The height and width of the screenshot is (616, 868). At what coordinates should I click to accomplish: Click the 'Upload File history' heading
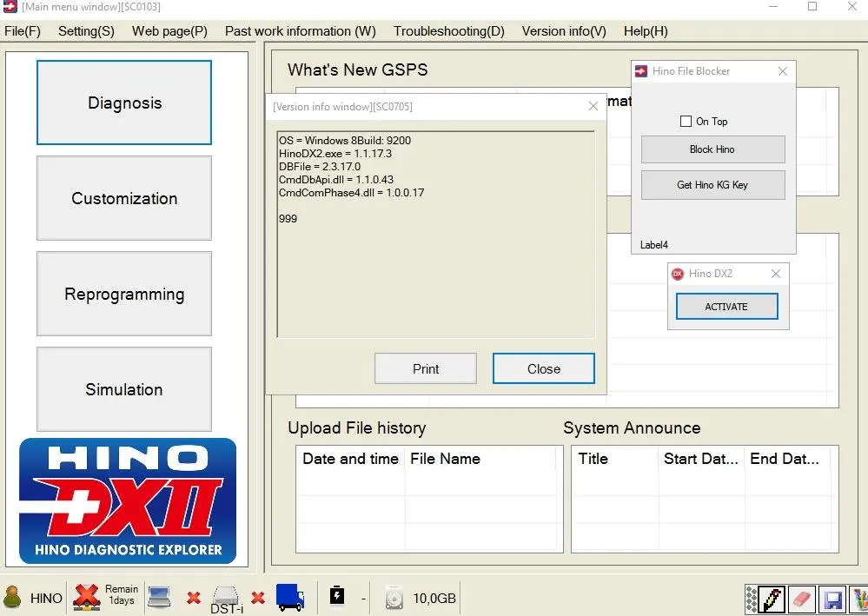tap(357, 427)
